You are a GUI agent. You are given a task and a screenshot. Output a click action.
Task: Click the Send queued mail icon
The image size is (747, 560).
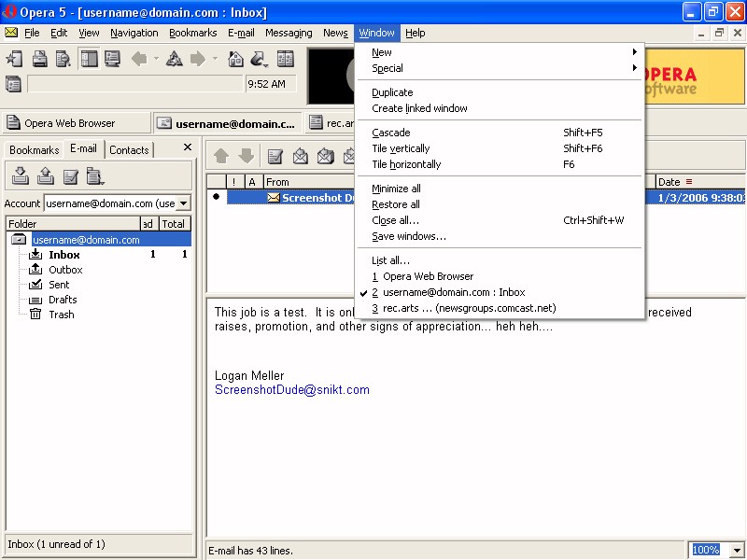(x=45, y=175)
